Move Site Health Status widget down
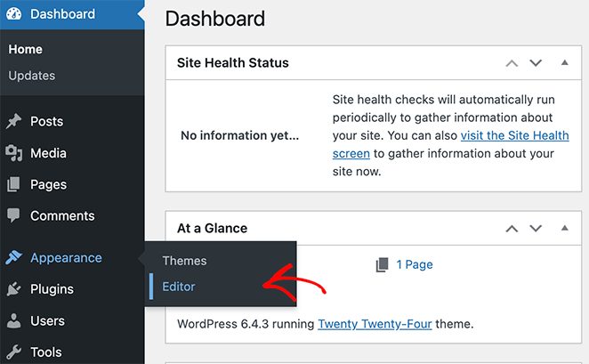 tap(536, 63)
